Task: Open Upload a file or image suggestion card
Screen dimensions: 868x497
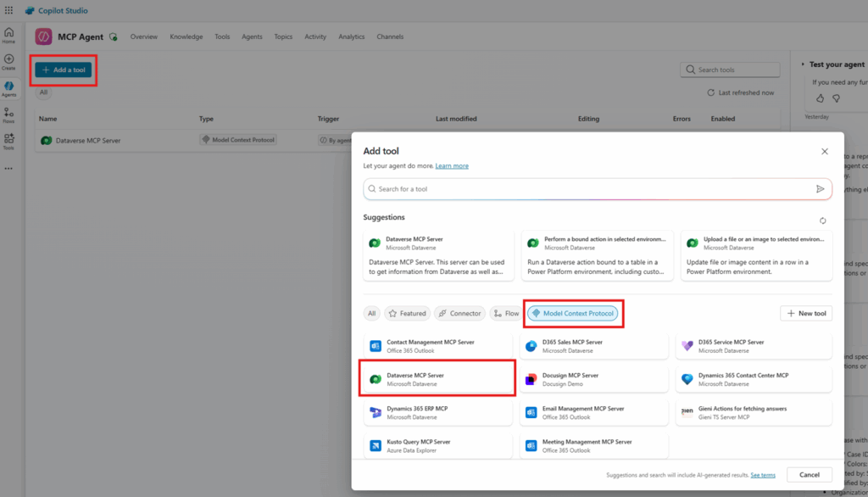Action: 756,255
